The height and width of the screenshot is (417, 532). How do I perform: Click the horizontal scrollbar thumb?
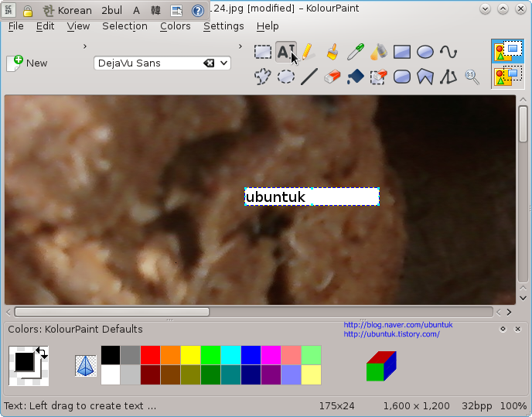(x=111, y=312)
